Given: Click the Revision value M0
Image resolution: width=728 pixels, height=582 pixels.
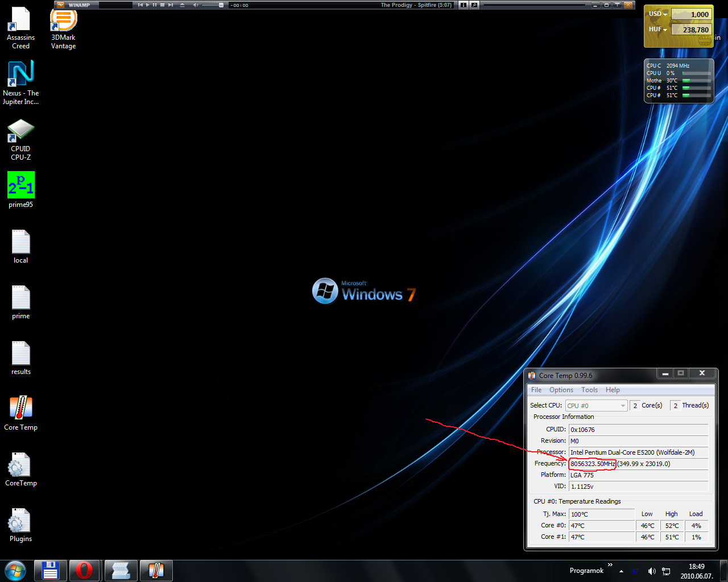Looking at the screenshot, I should pyautogui.click(x=639, y=441).
